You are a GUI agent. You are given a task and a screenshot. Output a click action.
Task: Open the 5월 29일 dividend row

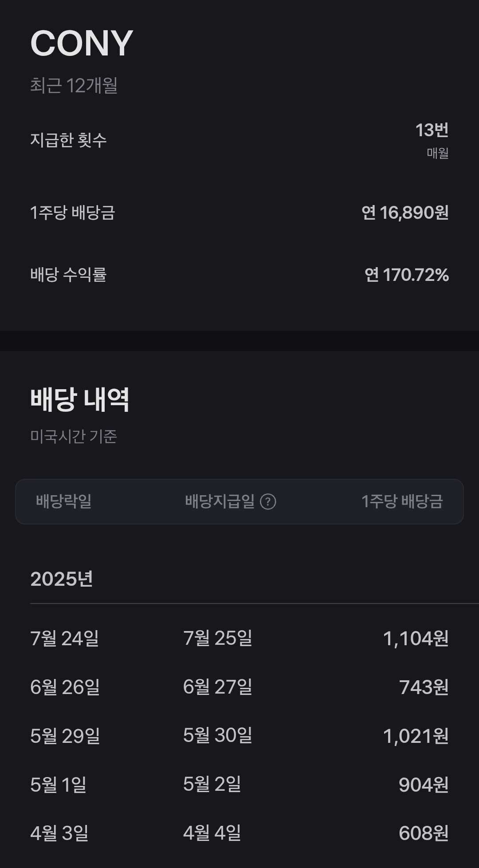point(239,736)
